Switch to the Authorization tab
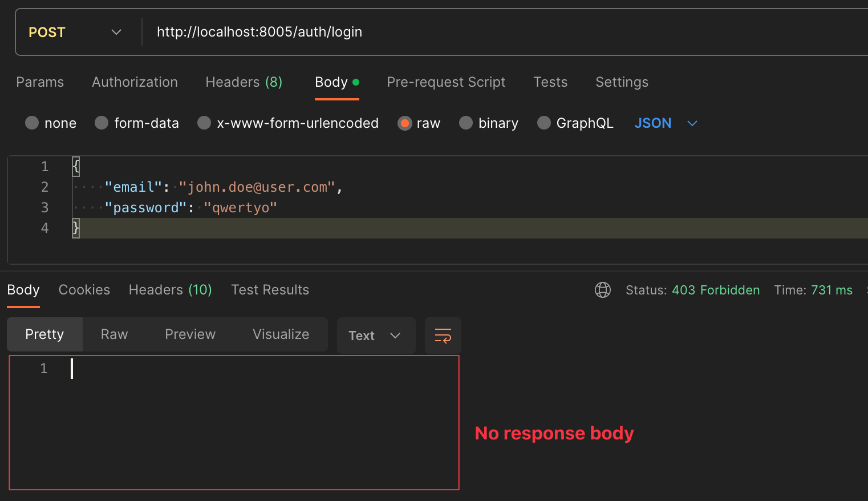The height and width of the screenshot is (501, 868). 135,82
